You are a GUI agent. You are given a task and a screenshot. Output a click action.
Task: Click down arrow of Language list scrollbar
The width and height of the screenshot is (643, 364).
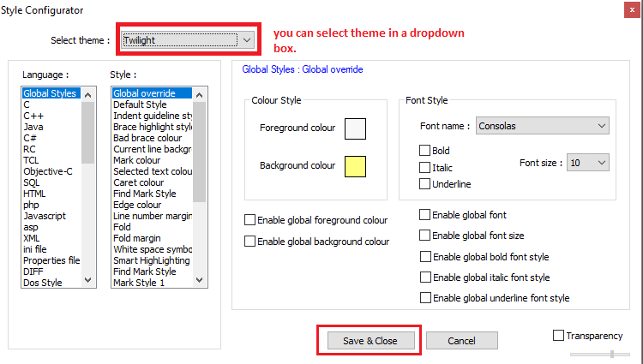[87, 280]
